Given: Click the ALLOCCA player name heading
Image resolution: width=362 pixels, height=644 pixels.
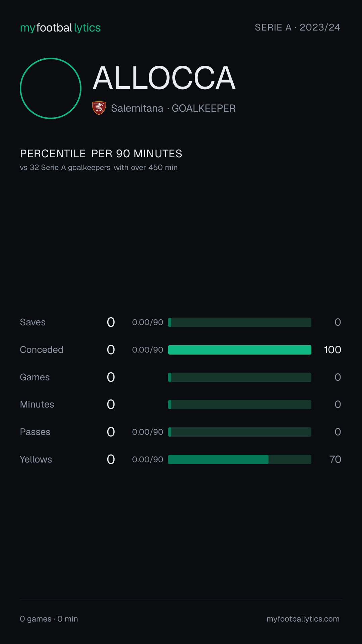Looking at the screenshot, I should 164,78.
